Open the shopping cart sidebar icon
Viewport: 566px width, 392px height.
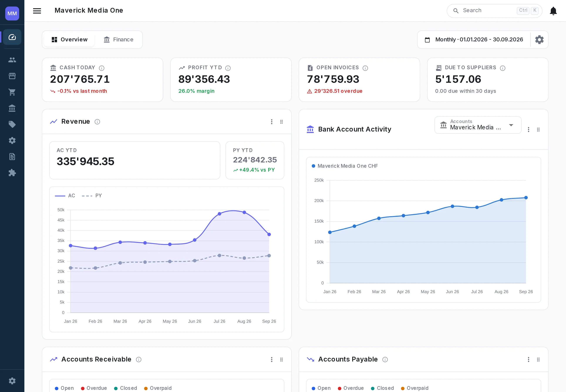point(12,92)
